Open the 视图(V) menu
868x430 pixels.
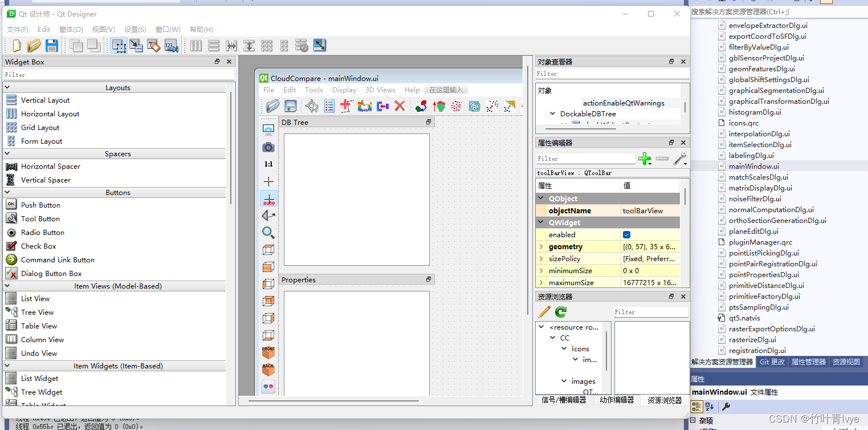103,30
